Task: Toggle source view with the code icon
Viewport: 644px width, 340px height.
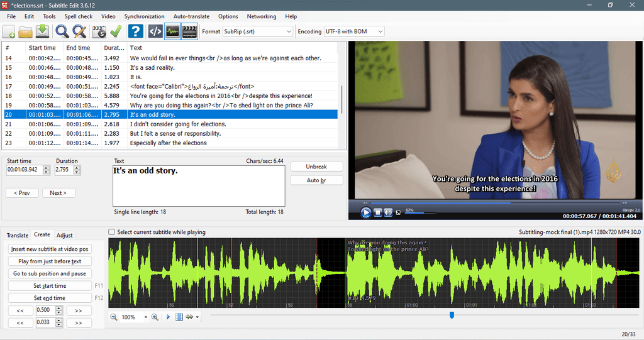Action: pos(155,31)
